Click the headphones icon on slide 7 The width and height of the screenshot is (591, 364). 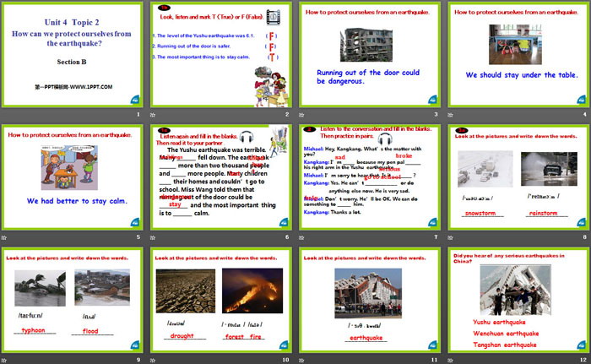[x=385, y=139]
